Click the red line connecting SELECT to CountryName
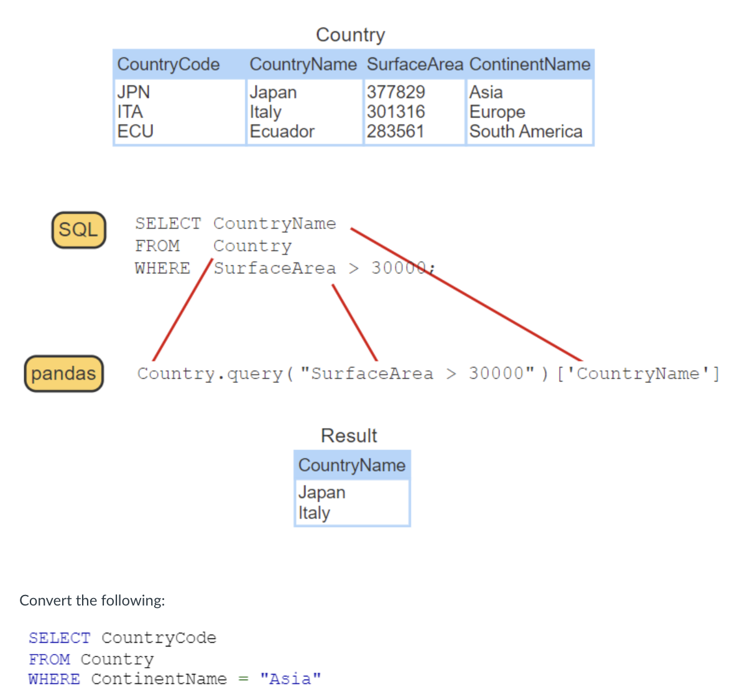 466,295
